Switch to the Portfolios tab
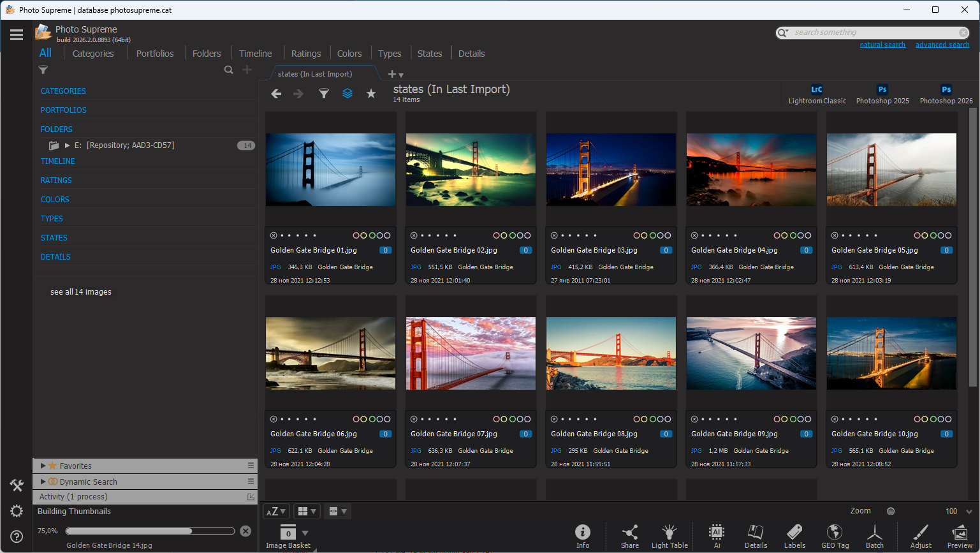 [155, 54]
